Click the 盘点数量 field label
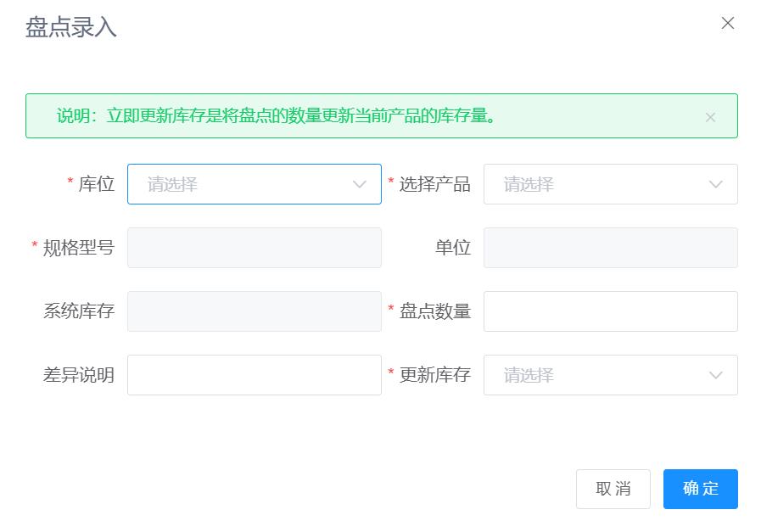This screenshot has height=532, width=761. click(x=435, y=311)
